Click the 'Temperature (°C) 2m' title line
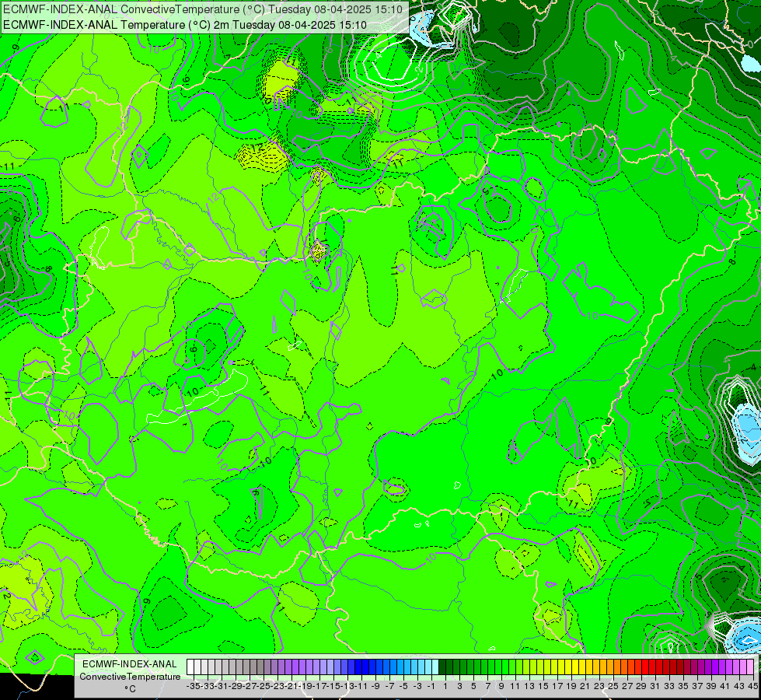This screenshot has width=761, height=700. click(x=185, y=25)
